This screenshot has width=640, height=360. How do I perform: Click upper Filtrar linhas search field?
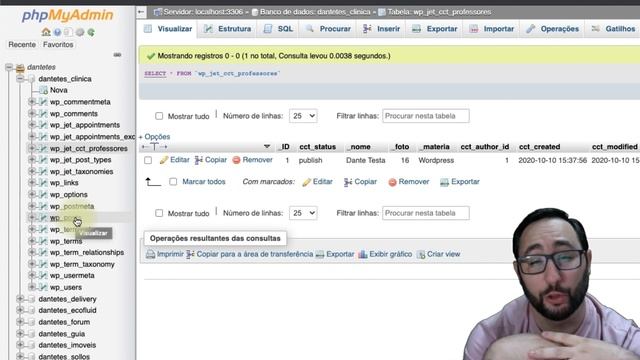[426, 116]
